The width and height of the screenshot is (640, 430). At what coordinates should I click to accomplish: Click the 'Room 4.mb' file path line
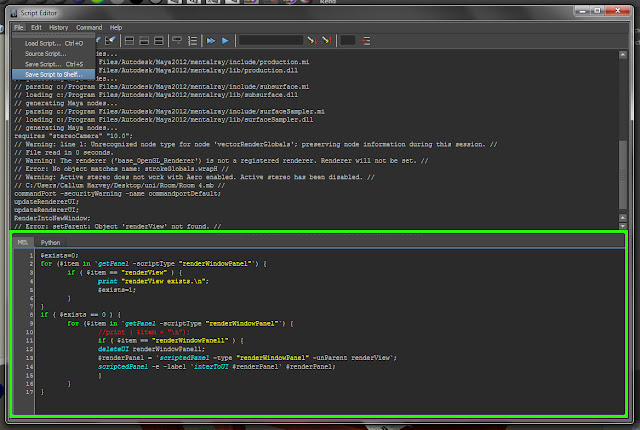pyautogui.click(x=120, y=185)
